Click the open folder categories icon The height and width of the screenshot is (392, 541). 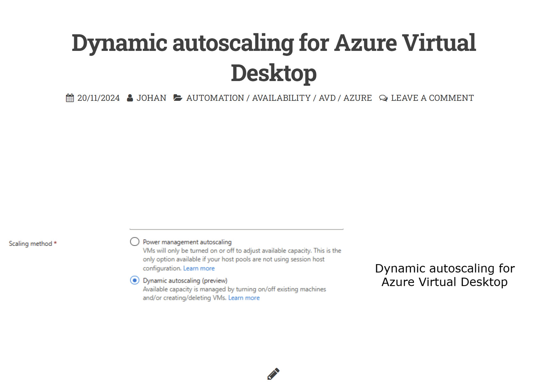(178, 98)
